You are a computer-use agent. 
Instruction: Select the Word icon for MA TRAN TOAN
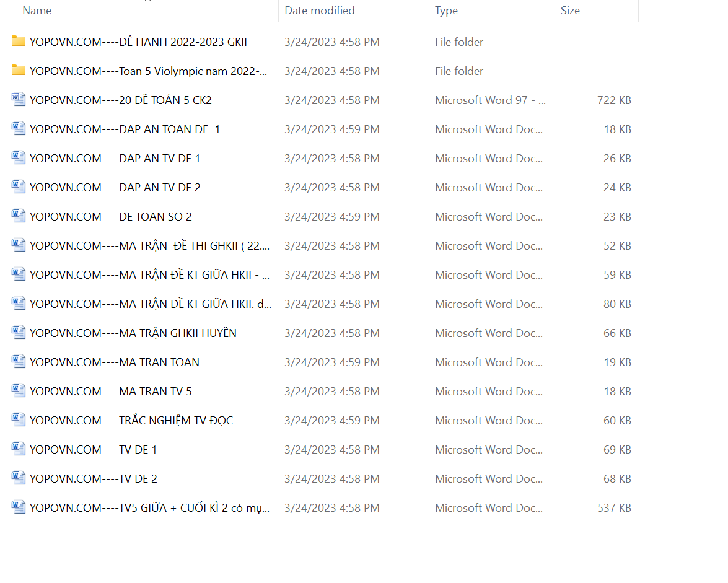tap(19, 362)
